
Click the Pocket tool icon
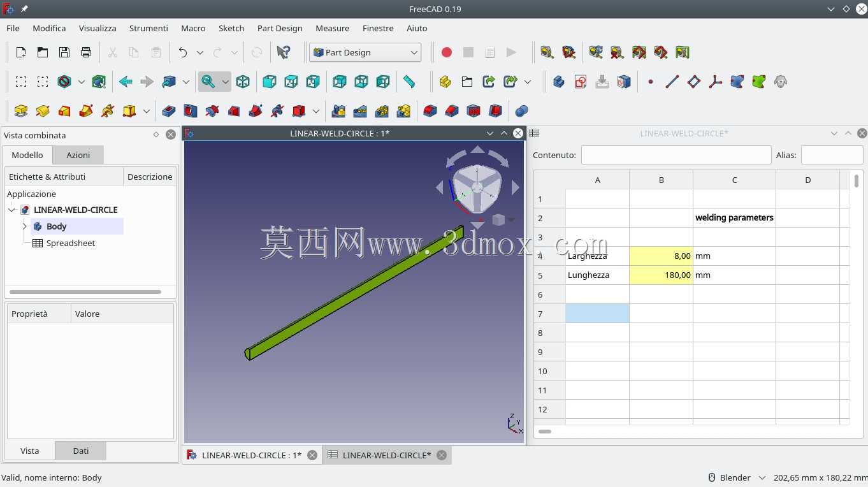pos(169,111)
